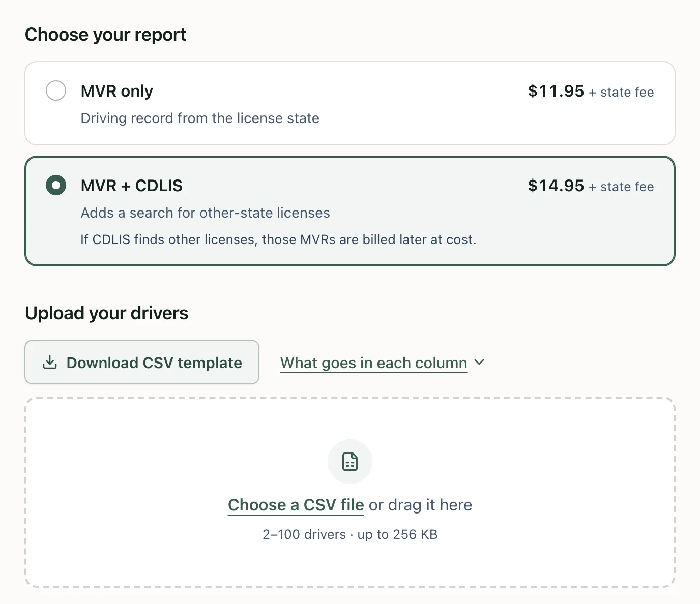Screen dimensions: 700x604
Task: Click the 'Upload your drivers' heading
Action: (107, 313)
